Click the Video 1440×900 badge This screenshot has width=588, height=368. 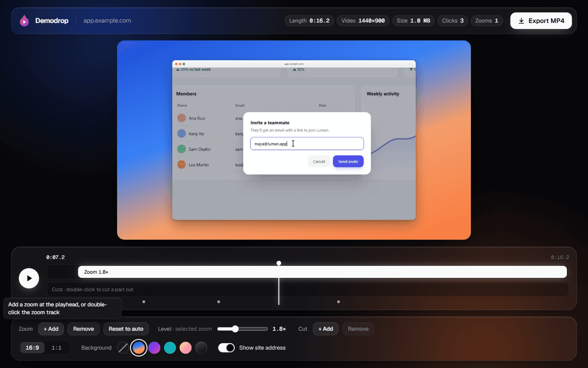tap(363, 21)
